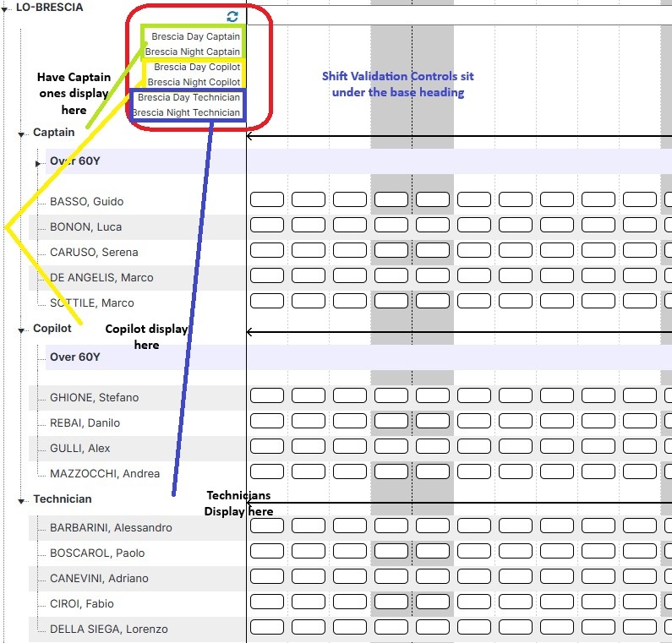The height and width of the screenshot is (643, 672).
Task: Click the refresh icon above Brescia Day Captain
Action: click(x=232, y=16)
